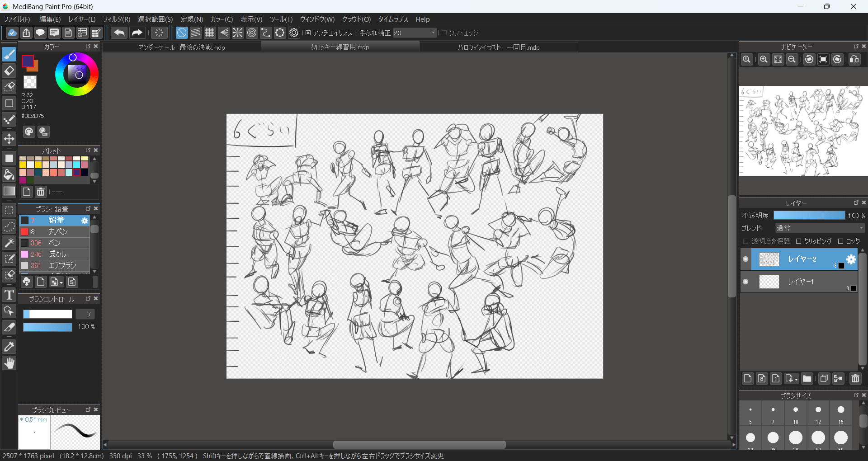The width and height of the screenshot is (868, 461).
Task: Zoom in using the navigator magnifier icon
Action: click(x=764, y=60)
